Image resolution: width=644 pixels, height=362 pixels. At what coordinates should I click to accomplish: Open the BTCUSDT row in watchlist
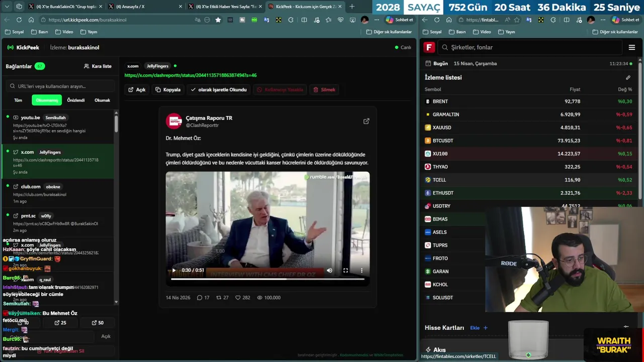point(528,141)
